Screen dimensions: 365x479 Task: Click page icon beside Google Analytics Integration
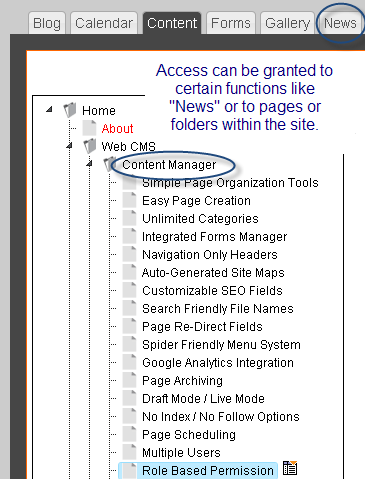pyautogui.click(x=129, y=362)
